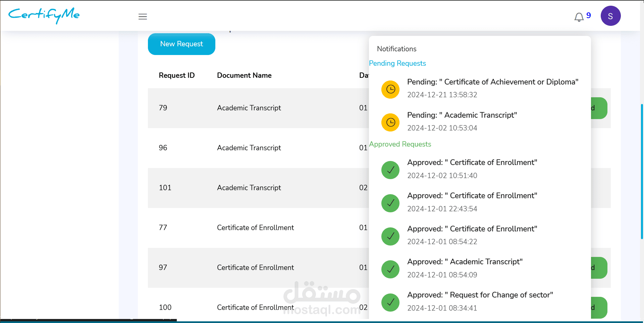Select approved Enrollment notification from 22:43:54

(472, 196)
